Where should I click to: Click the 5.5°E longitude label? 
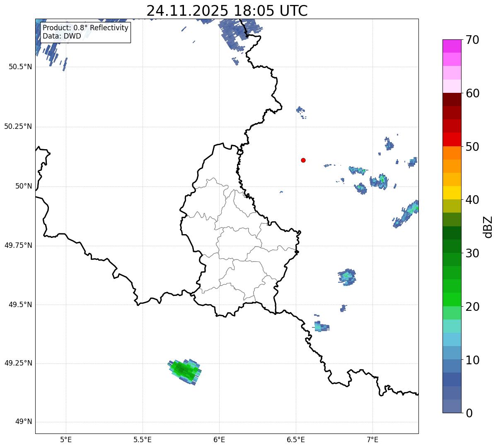coord(143,439)
